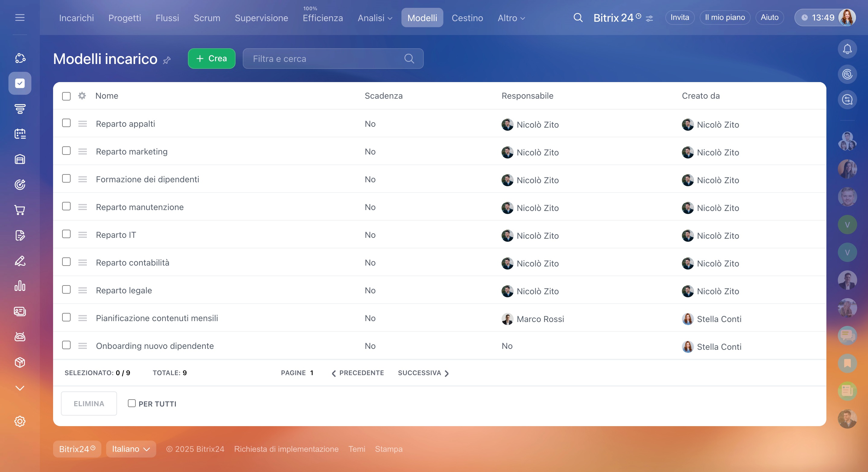Toggle the select-all checkbox in table header
The width and height of the screenshot is (868, 472).
coord(66,96)
